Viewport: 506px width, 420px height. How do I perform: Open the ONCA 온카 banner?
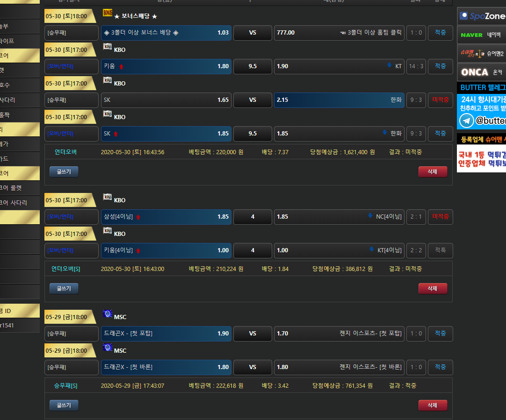(x=482, y=72)
